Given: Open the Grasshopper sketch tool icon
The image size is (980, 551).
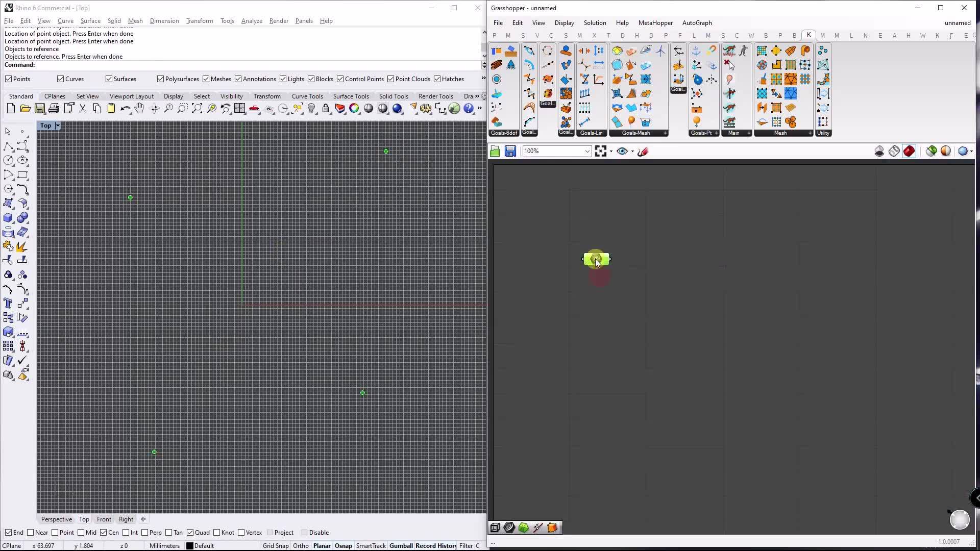Looking at the screenshot, I should (x=643, y=151).
